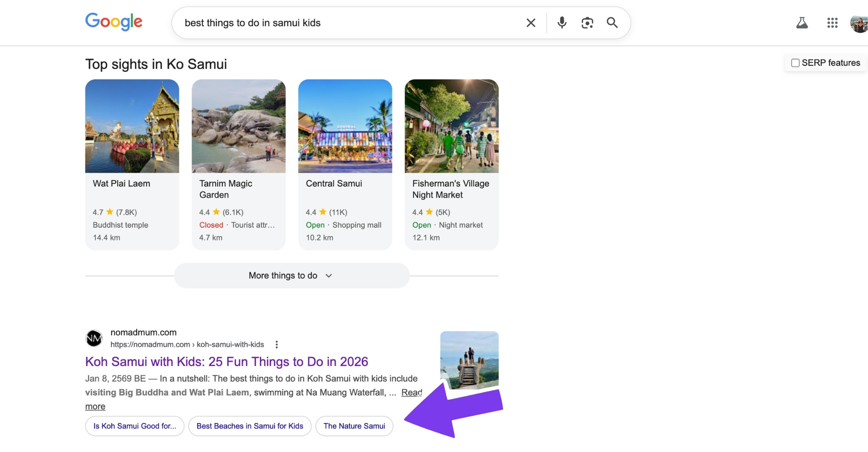
Task: Click the Google logo
Action: [x=114, y=22]
